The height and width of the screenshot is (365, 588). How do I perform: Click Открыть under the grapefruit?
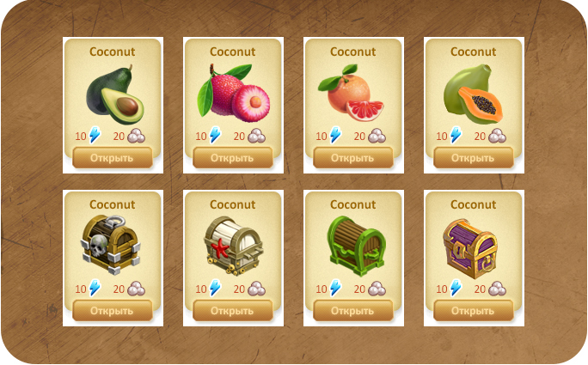pyautogui.click(x=353, y=158)
